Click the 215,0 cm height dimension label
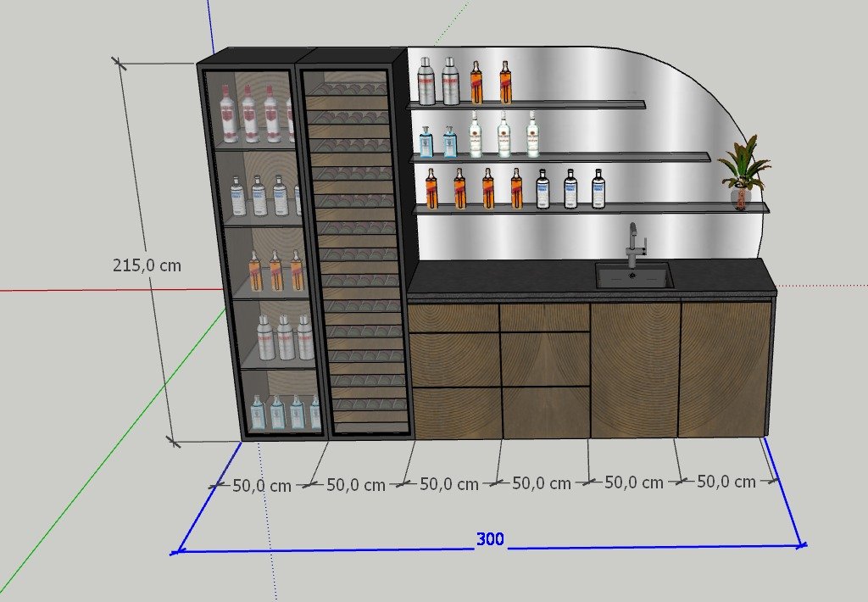This screenshot has width=868, height=602. tap(147, 265)
